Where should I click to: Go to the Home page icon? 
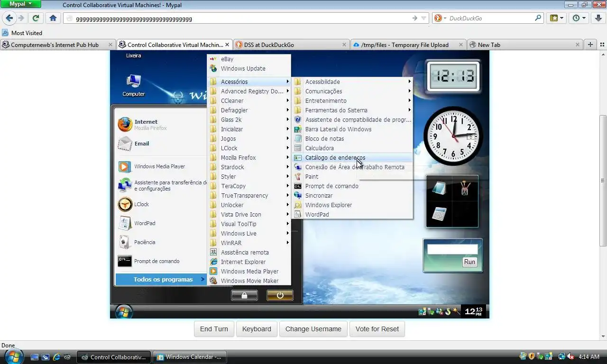point(53,18)
